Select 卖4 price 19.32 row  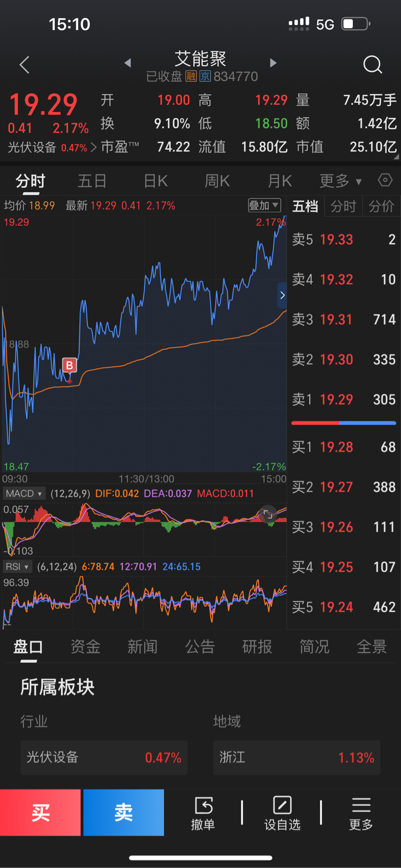tap(344, 279)
